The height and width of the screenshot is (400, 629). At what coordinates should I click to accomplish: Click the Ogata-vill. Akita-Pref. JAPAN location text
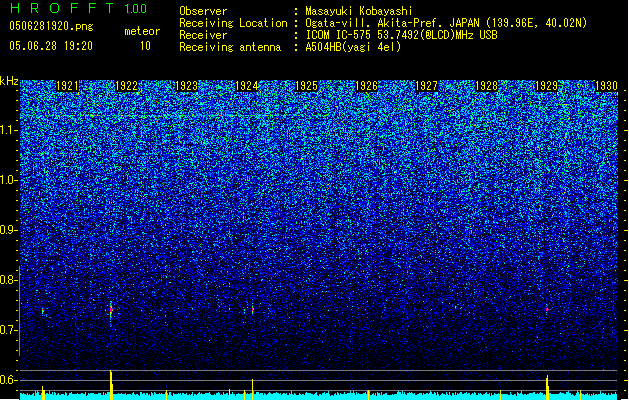[x=446, y=23]
